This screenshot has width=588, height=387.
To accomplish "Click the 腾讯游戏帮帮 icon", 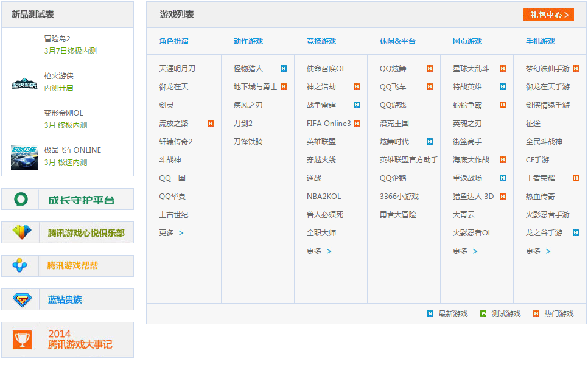I will click(21, 266).
